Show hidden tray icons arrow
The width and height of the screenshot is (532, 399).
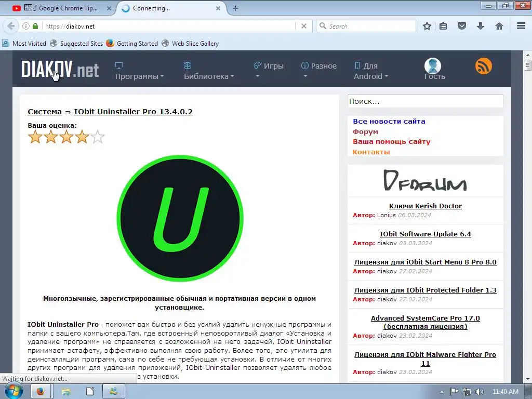tap(442, 392)
